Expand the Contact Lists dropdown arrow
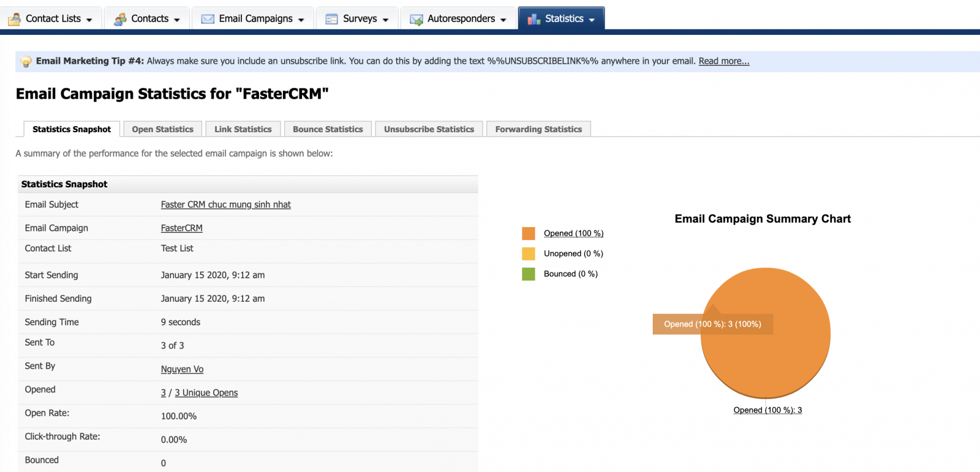The height and width of the screenshot is (472, 980). [x=89, y=20]
